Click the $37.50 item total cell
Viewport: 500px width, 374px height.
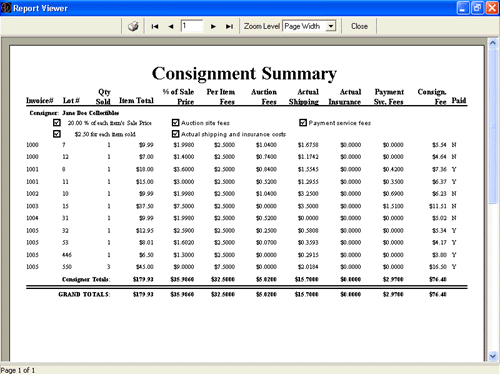tap(145, 206)
